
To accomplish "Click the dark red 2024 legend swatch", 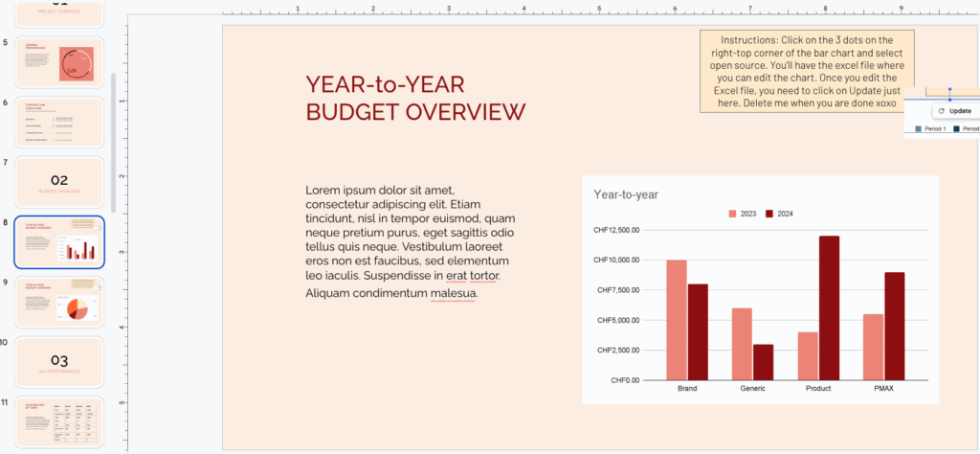I will [x=769, y=214].
